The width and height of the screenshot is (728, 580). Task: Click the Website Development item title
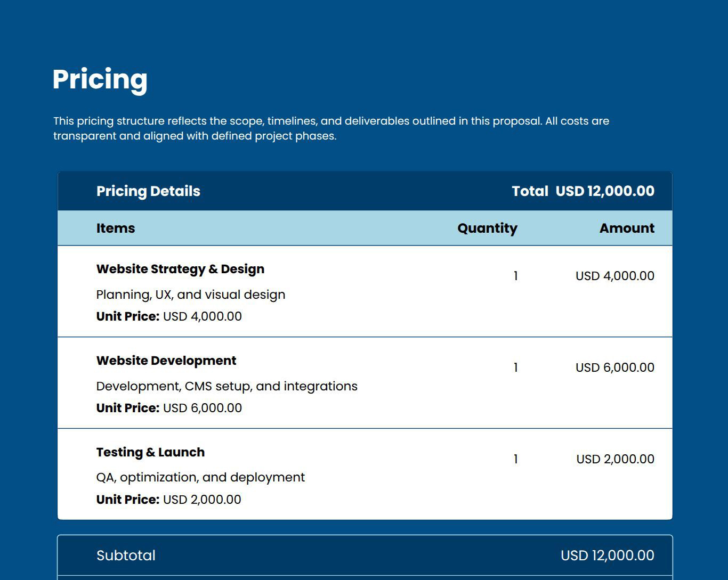click(x=166, y=361)
